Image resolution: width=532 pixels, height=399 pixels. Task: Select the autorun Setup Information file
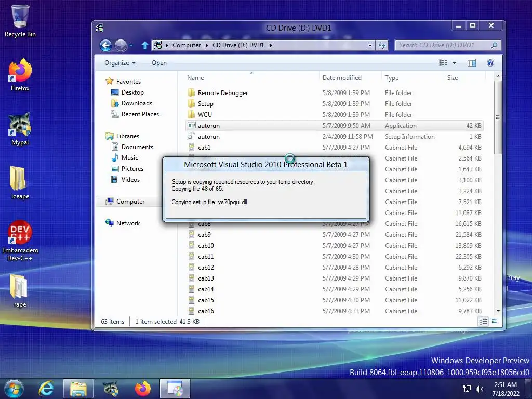click(334, 137)
